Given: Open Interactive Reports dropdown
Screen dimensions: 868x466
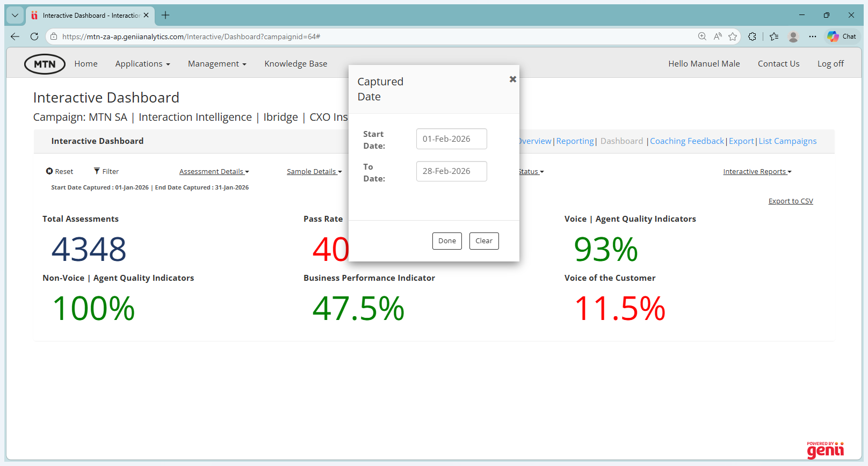Looking at the screenshot, I should coord(757,172).
